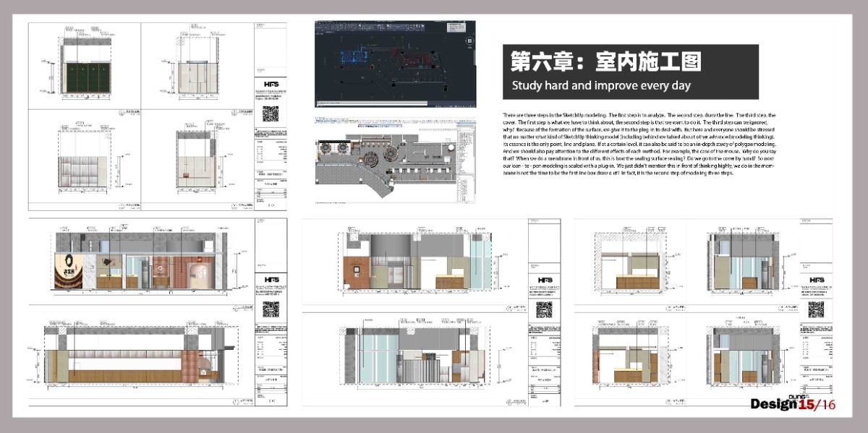Click the QR code on the bottom-right sheet
868x433 pixels.
point(817,311)
